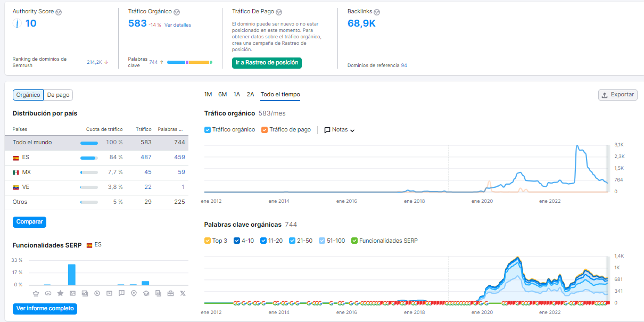Click the circular play video icon

click(x=97, y=293)
